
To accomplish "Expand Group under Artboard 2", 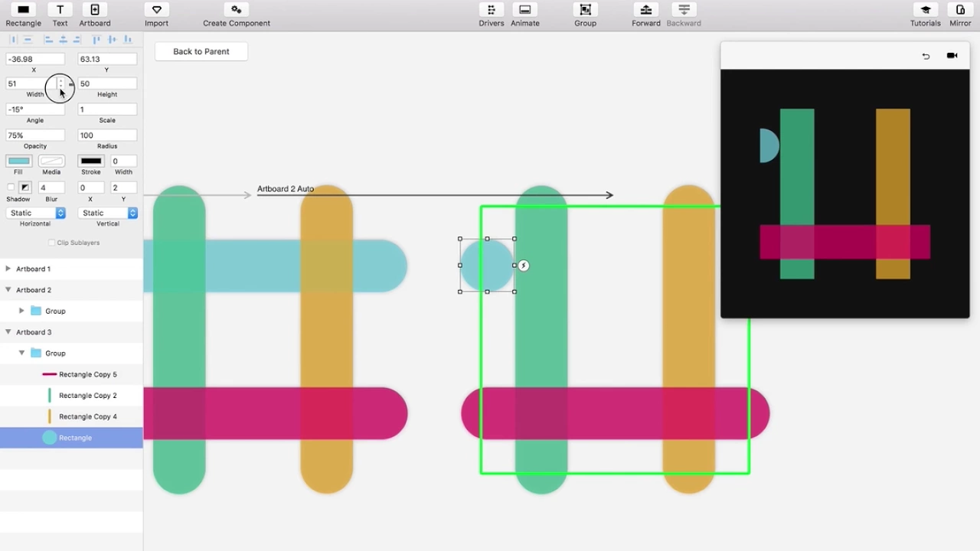I will click(21, 311).
